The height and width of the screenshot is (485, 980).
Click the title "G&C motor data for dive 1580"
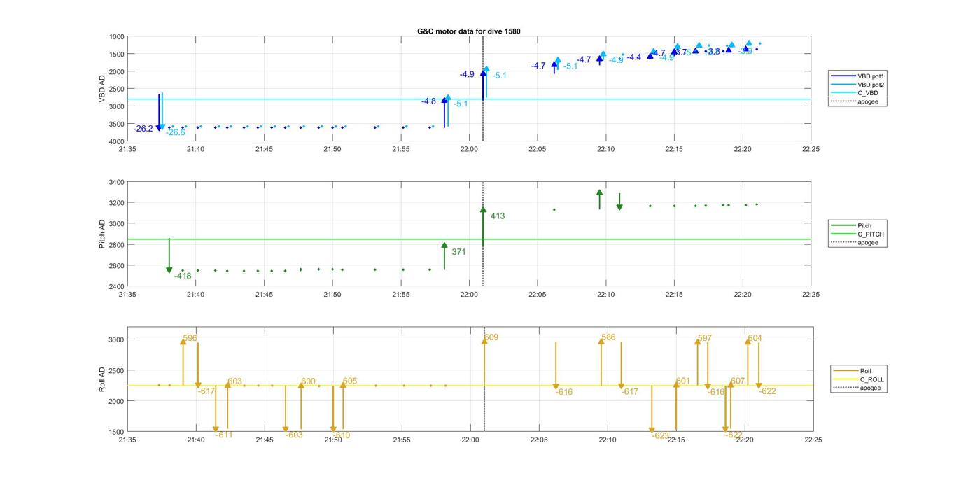pos(469,31)
